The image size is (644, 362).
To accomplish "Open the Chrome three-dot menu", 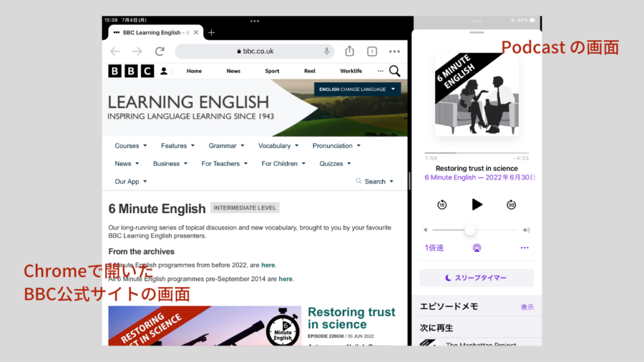I will click(394, 52).
